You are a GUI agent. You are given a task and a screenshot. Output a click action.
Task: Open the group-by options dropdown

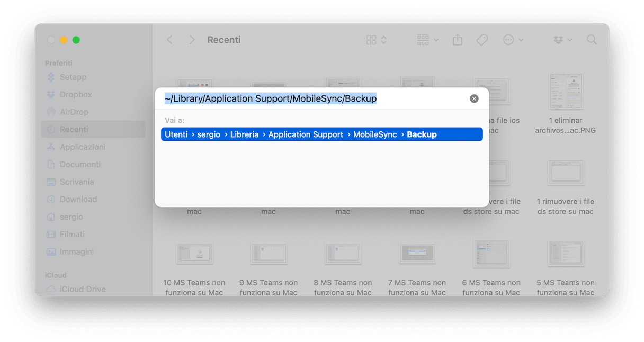[x=428, y=40]
